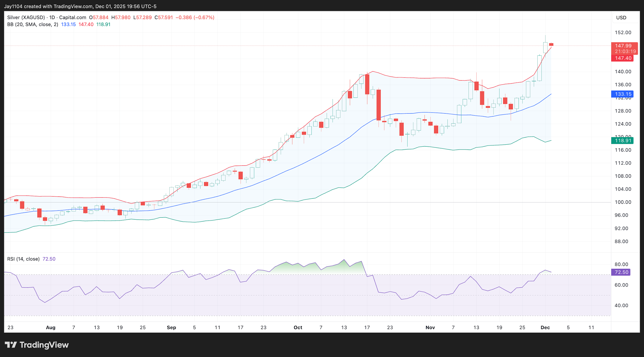This screenshot has height=357, width=644.
Task: Click the Dec label on time axis
Action: [x=545, y=328]
